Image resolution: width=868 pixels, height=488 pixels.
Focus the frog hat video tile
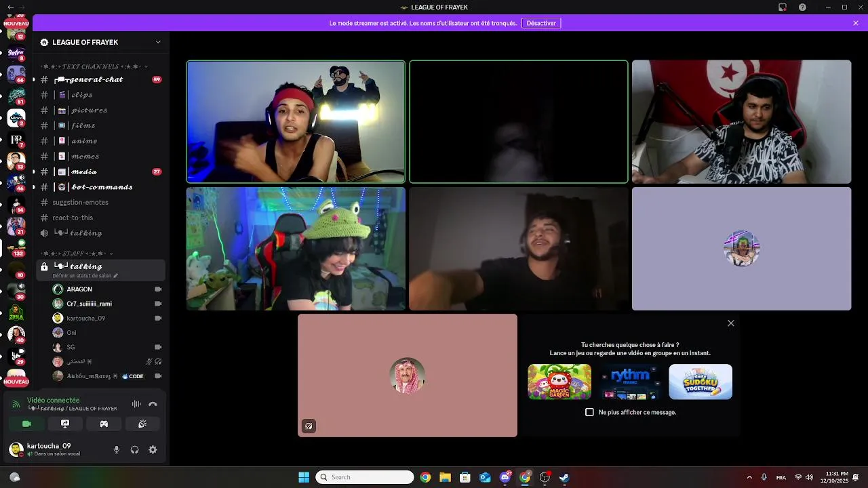296,249
